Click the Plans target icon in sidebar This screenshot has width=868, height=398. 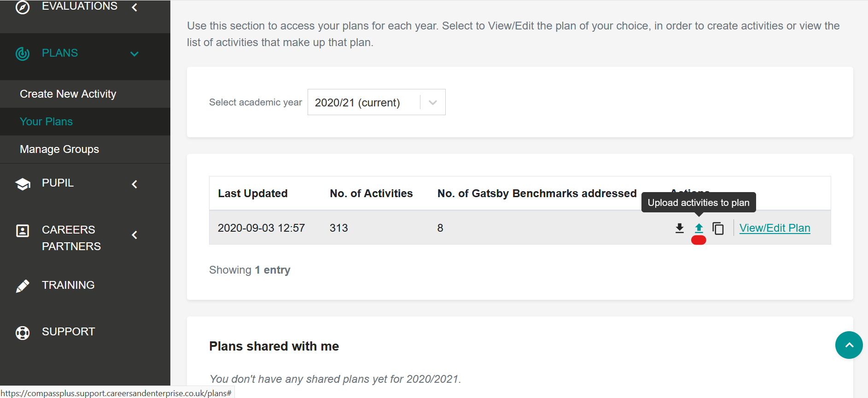click(23, 53)
